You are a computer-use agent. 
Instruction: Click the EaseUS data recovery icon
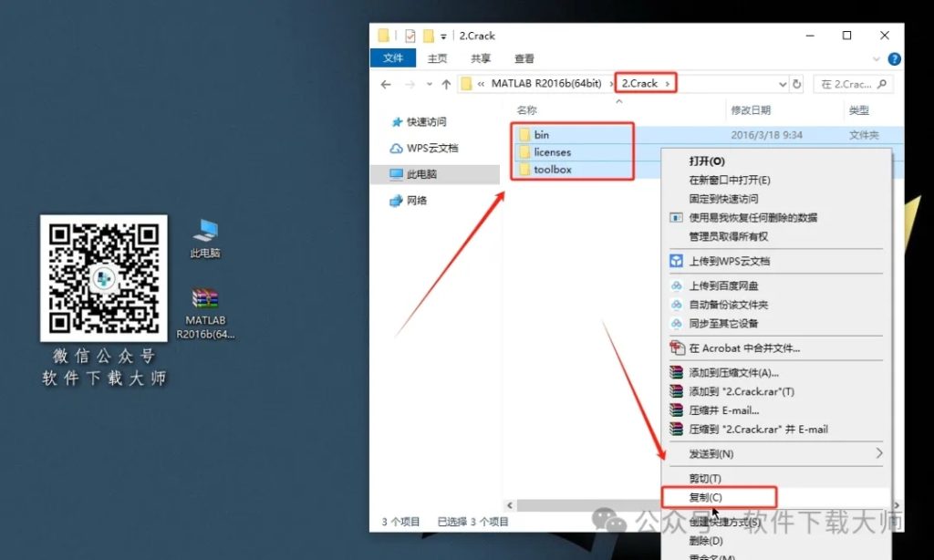click(675, 219)
